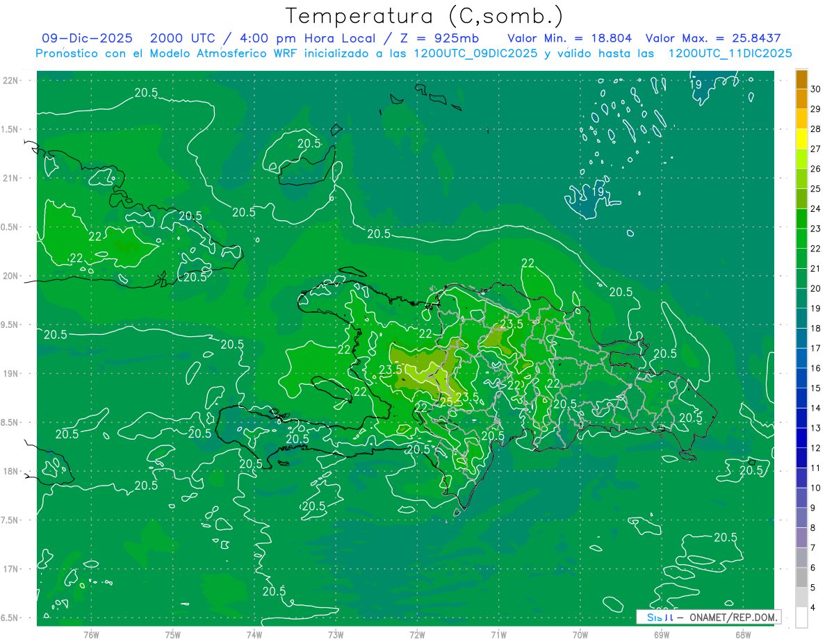The height and width of the screenshot is (644, 834).
Task: Click the legend swatch between 25 and 26
Action: 801,179
